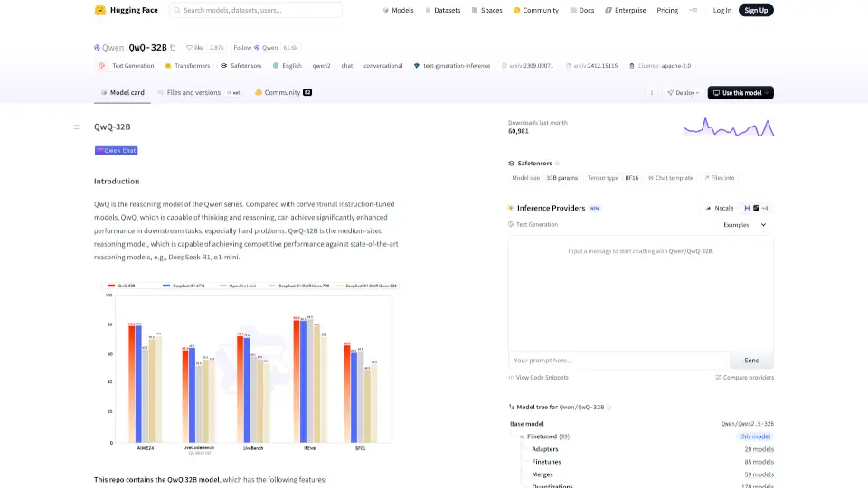Image resolution: width=868 pixels, height=488 pixels.
Task: Expand the Deploy dropdown
Action: coord(683,92)
